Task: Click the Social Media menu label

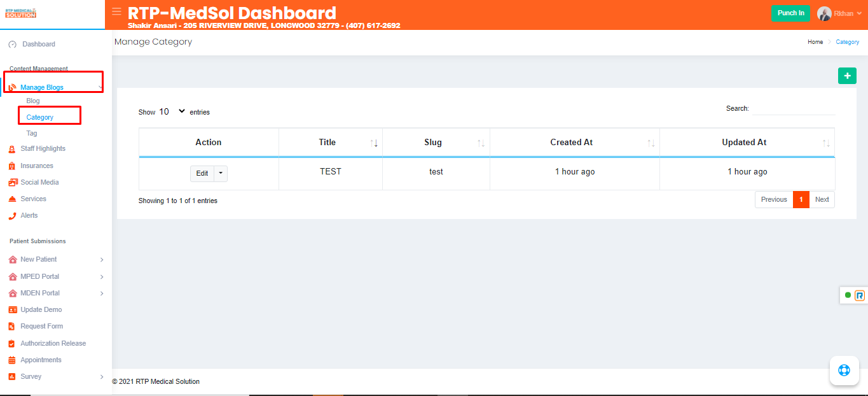Action: pyautogui.click(x=39, y=183)
